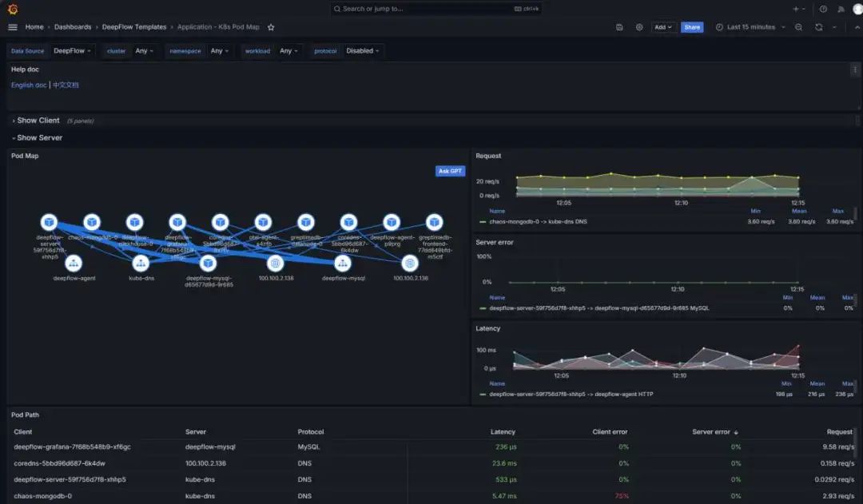Screen dimensions: 863x504
Task: Click the refresh dashboard icon
Action: tap(819, 27)
